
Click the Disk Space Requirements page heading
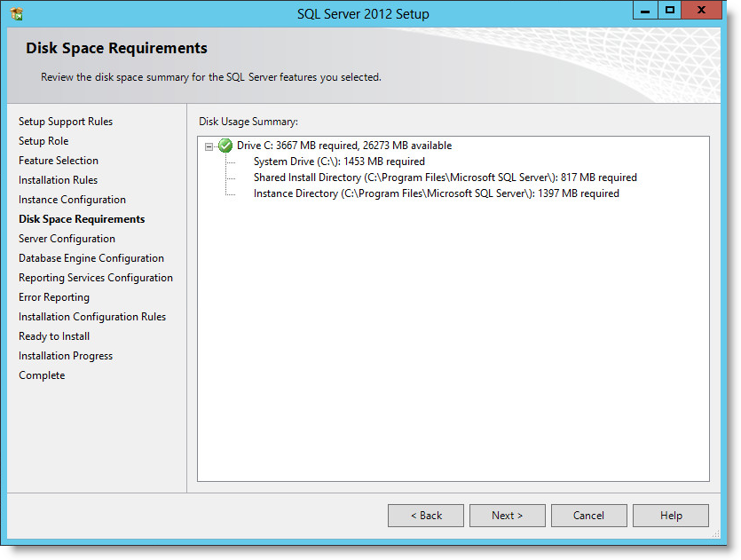point(117,48)
